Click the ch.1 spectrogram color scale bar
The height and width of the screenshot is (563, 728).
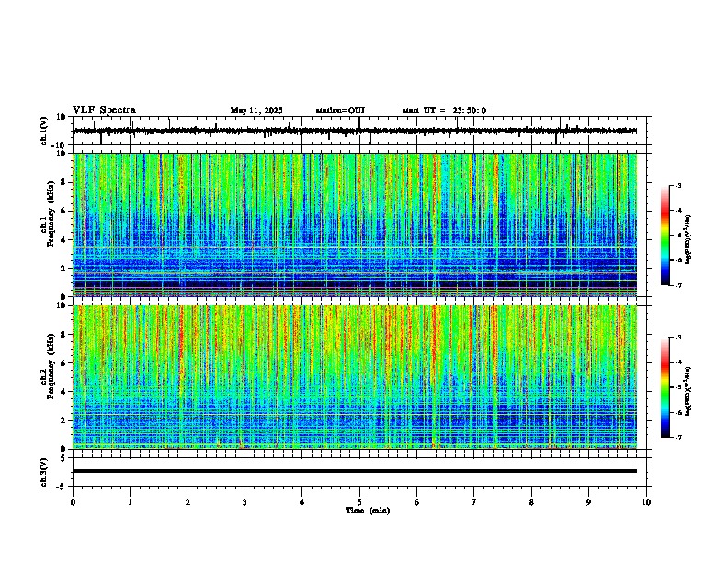pyautogui.click(x=665, y=236)
